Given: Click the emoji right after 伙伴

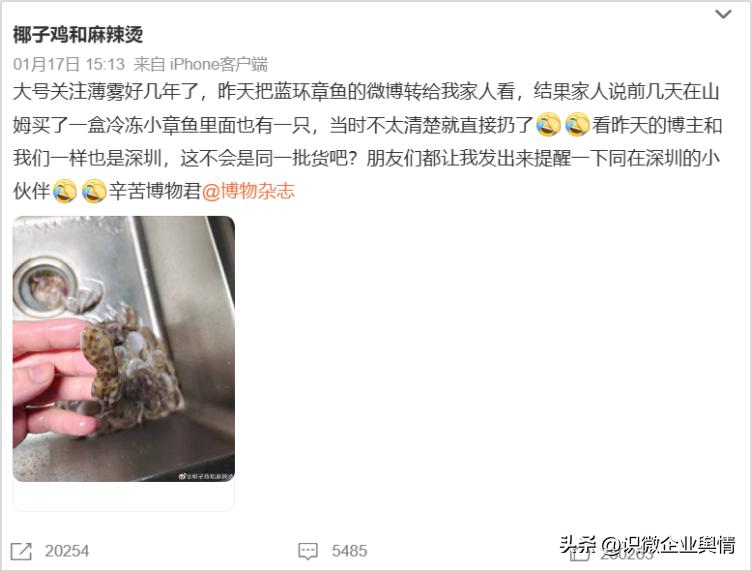Looking at the screenshot, I should (x=64, y=191).
